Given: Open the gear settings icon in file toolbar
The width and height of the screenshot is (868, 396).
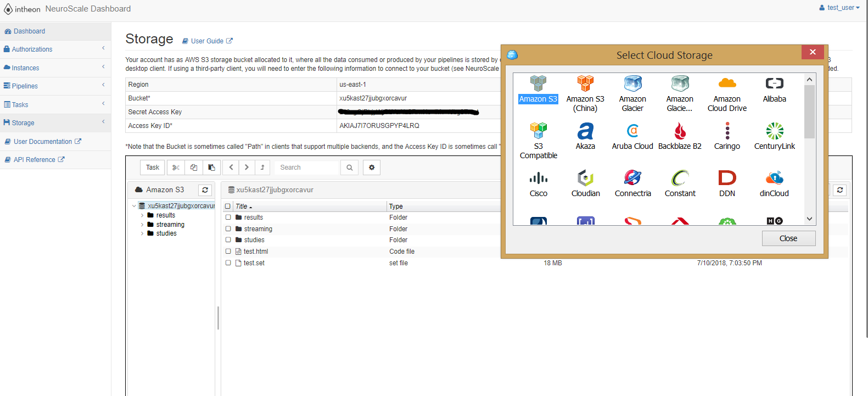Looking at the screenshot, I should 372,168.
